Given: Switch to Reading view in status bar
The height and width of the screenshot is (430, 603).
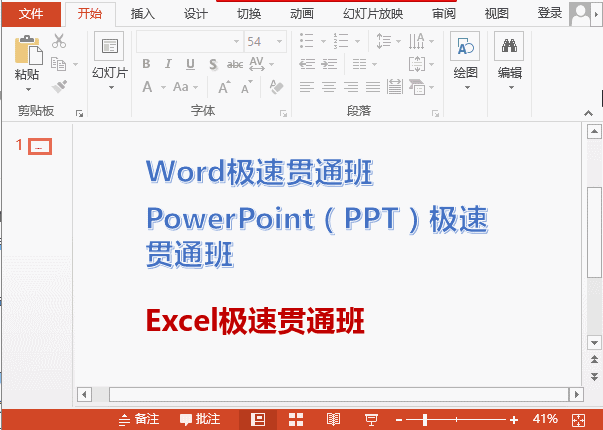Looking at the screenshot, I should (334, 419).
